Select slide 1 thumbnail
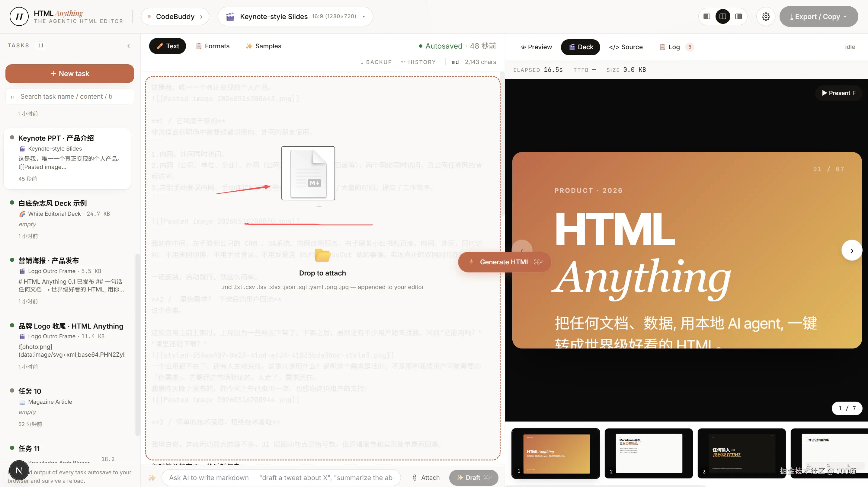Viewport: 868px width, 487px height. pos(556,453)
